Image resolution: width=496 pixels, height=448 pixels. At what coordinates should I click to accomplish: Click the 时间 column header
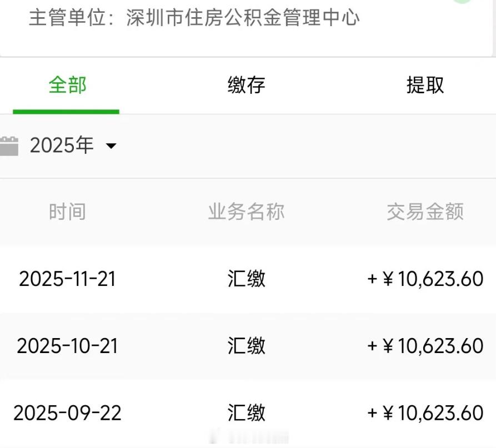coord(67,212)
